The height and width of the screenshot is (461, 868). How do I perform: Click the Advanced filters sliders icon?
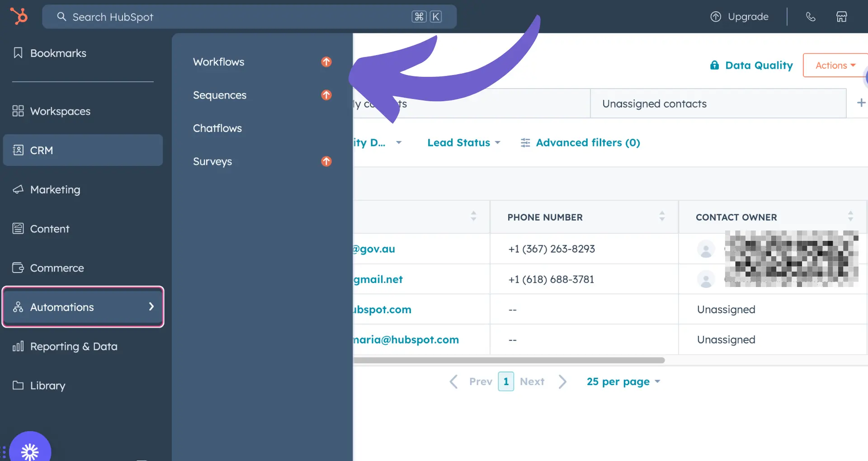coord(525,143)
